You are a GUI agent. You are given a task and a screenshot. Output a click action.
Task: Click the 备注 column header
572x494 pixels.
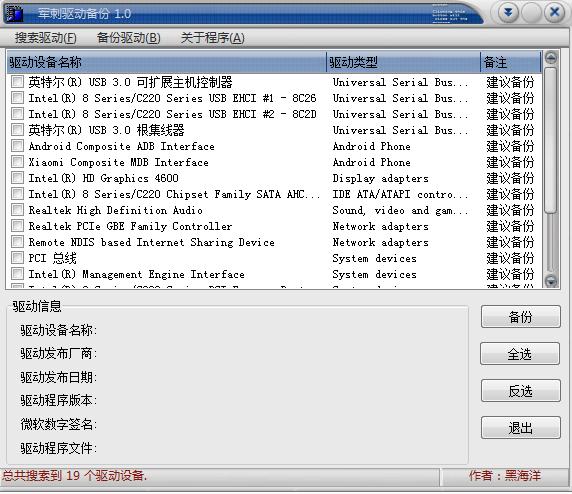coord(511,62)
